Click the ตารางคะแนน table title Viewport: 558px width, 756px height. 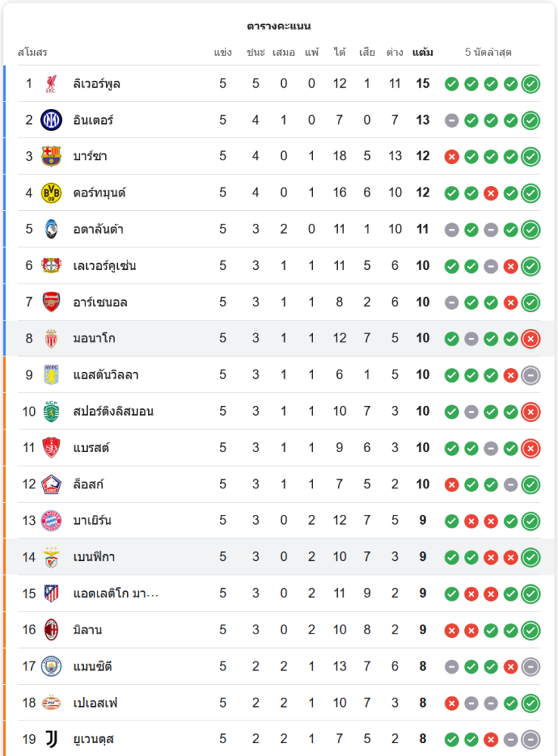point(278,26)
